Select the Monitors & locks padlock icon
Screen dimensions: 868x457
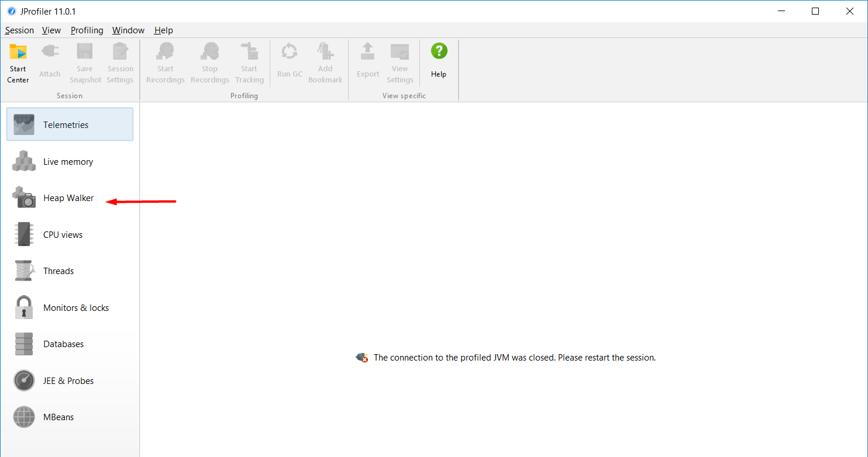(24, 307)
